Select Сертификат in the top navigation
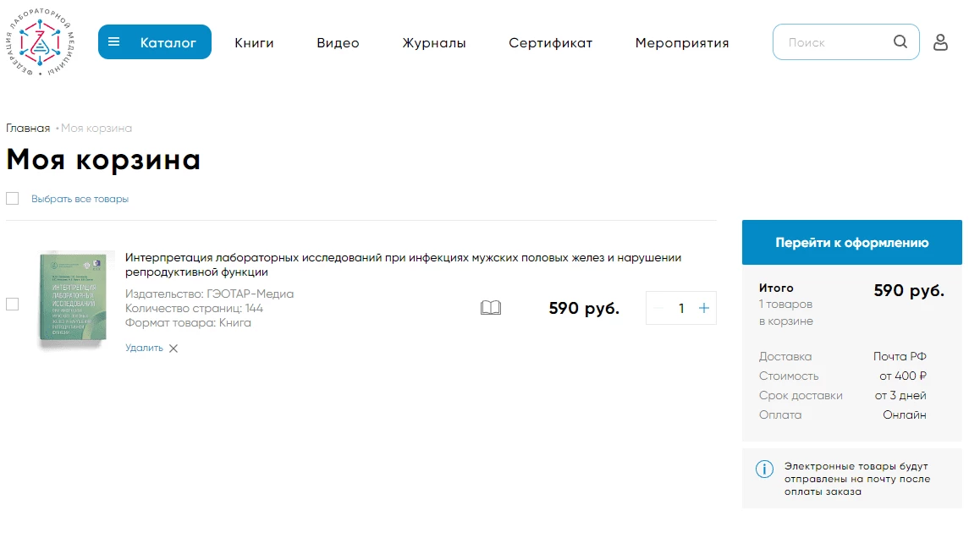This screenshot has height=538, width=980. tap(550, 42)
